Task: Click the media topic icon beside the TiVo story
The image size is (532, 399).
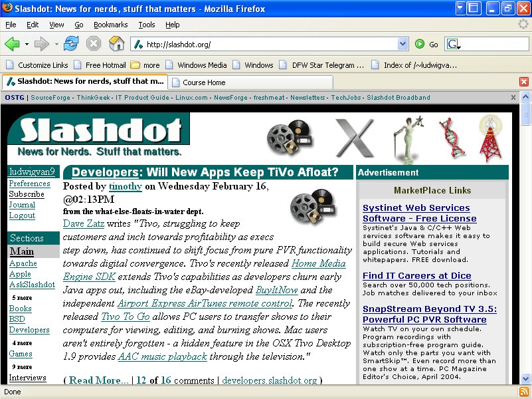Action: tap(312, 206)
